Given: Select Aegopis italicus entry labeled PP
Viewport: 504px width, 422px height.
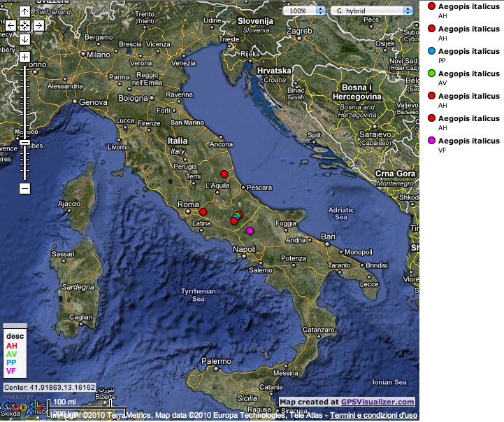Looking at the screenshot, I should [468, 51].
